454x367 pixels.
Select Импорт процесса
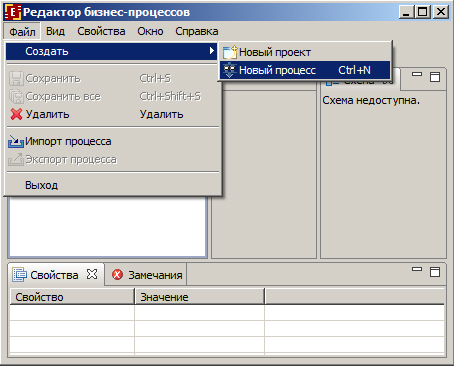[112, 141]
